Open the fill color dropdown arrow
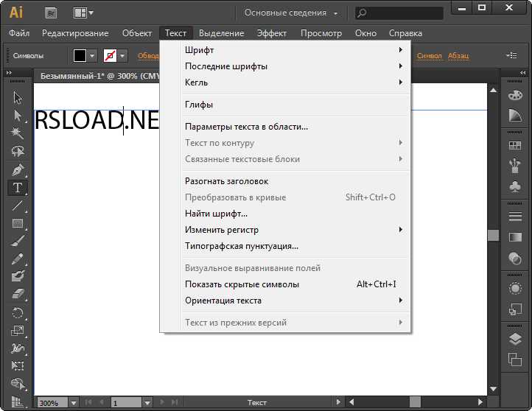Viewport: 532px width, 411px height. point(92,56)
